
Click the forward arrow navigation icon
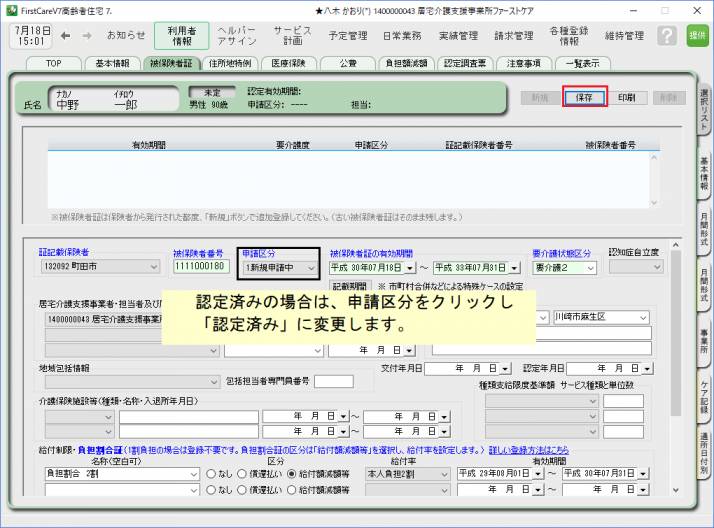[86, 36]
